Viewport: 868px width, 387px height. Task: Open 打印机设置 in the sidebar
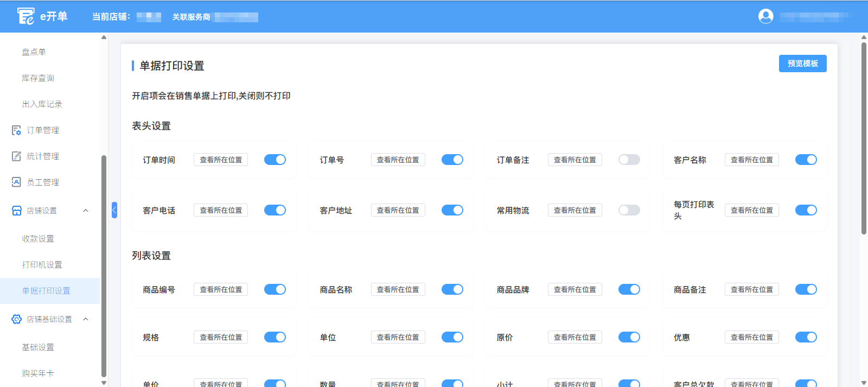tap(42, 265)
